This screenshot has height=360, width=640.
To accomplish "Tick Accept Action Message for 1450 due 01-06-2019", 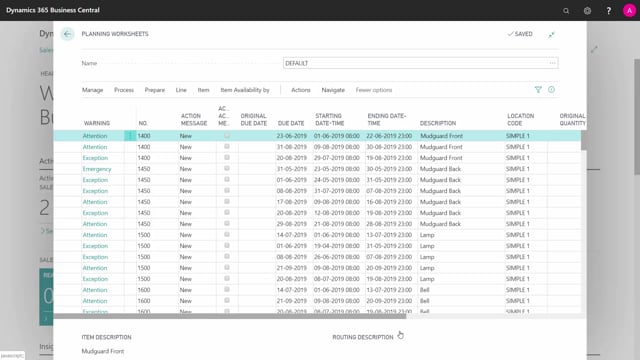I will 227,180.
